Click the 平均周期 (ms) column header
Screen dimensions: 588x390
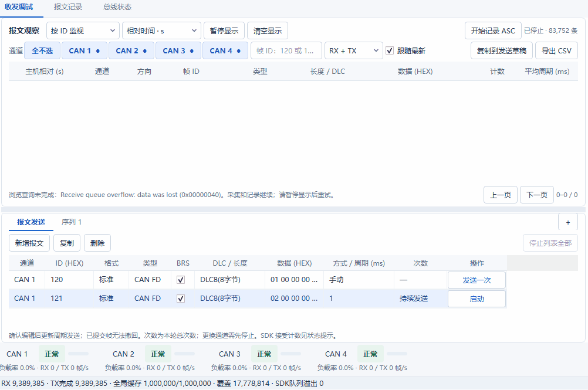547,71
